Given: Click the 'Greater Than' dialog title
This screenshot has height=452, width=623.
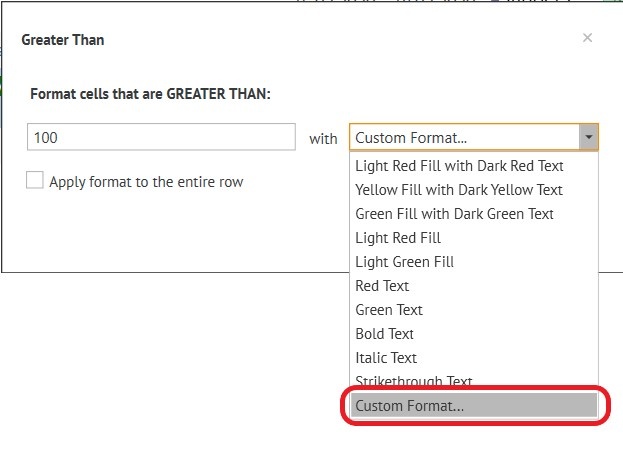Looking at the screenshot, I should point(63,40).
